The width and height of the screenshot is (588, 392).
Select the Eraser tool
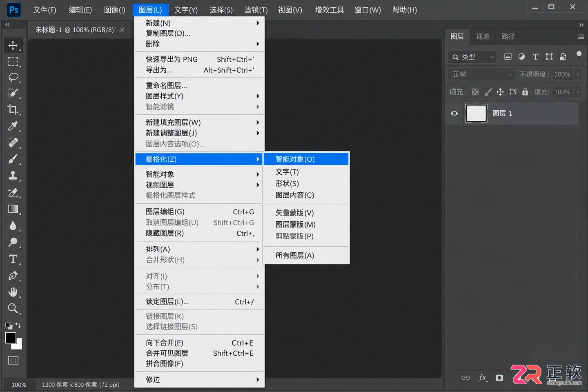coord(13,192)
